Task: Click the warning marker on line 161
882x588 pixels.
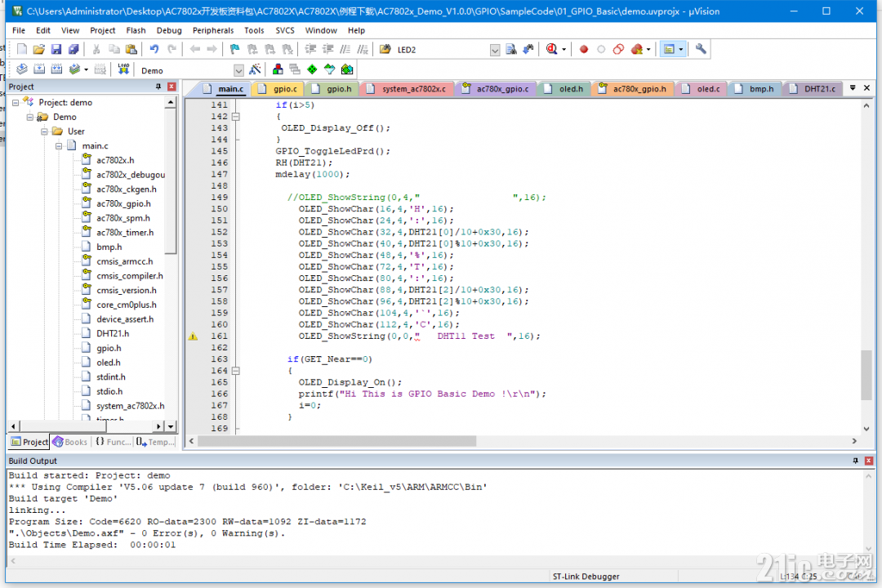Action: click(x=193, y=336)
